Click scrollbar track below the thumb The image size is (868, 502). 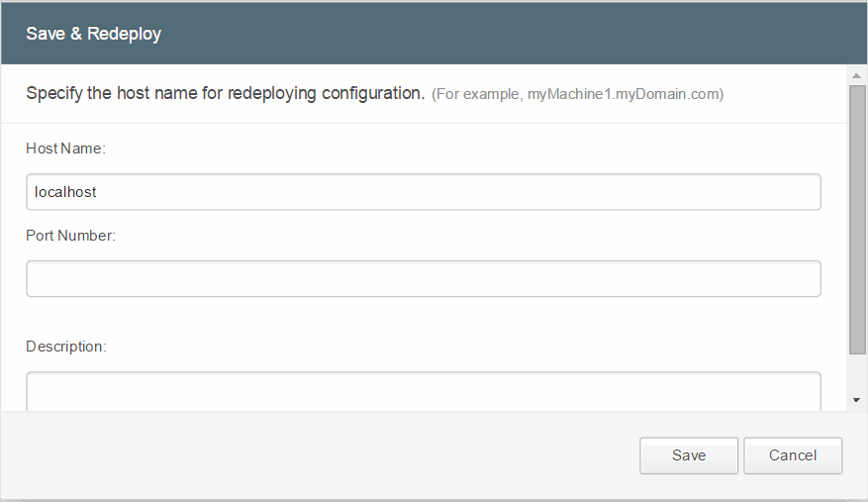(x=857, y=372)
